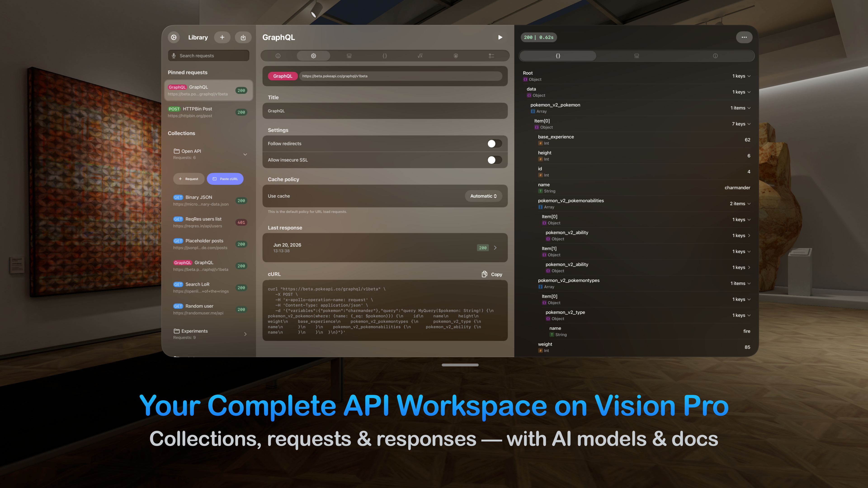This screenshot has width=868, height=488.
Task: Open the settings gear in the Library header
Action: tap(174, 37)
